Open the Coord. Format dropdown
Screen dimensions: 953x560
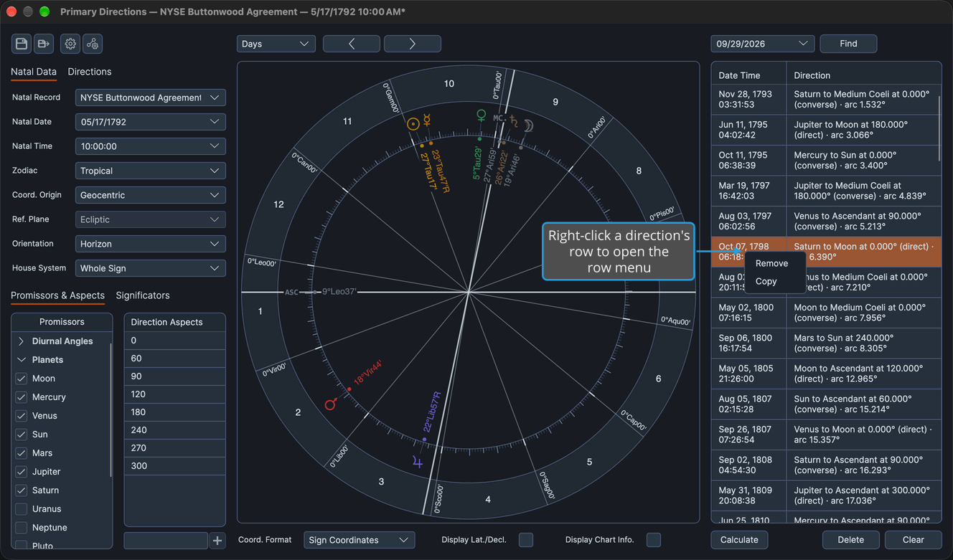point(360,540)
